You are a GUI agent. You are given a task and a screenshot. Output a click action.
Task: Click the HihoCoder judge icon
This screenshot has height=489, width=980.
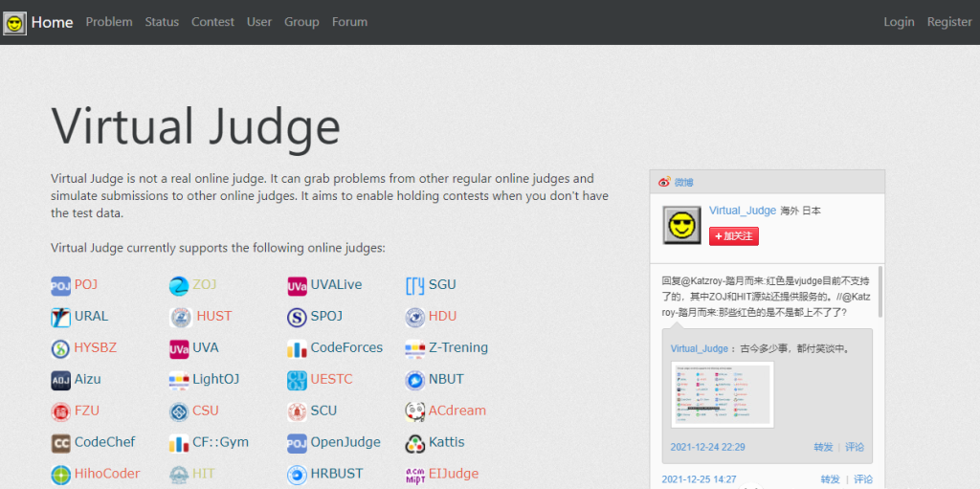[60, 475]
